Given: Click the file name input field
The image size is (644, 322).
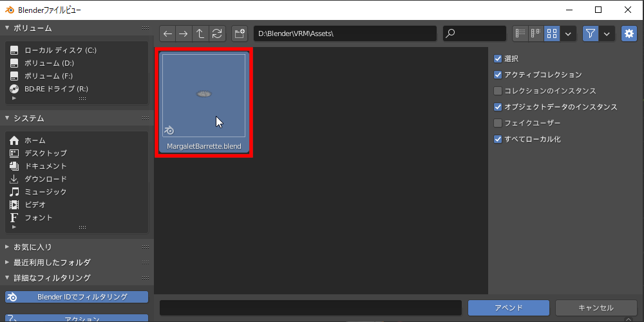Looking at the screenshot, I should click(x=311, y=308).
